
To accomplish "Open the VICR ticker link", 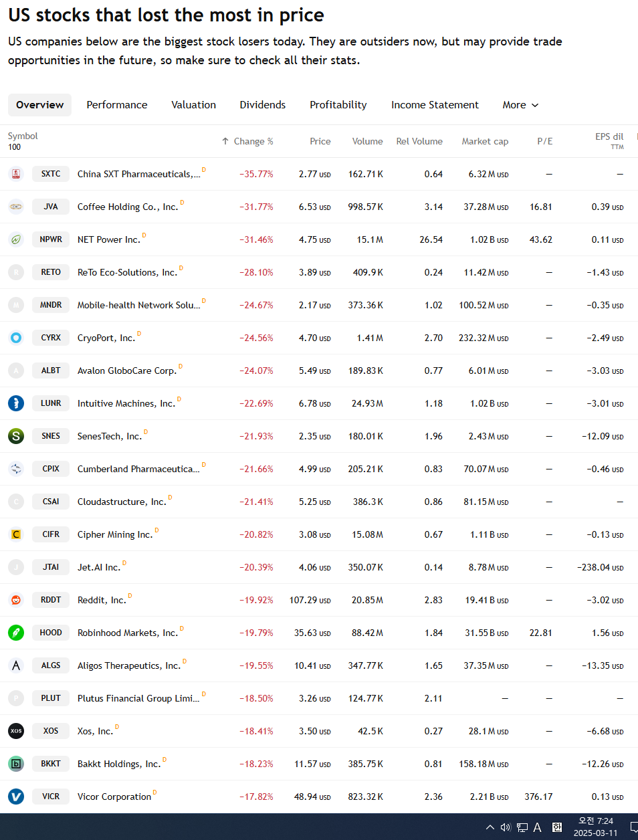I will pos(51,797).
